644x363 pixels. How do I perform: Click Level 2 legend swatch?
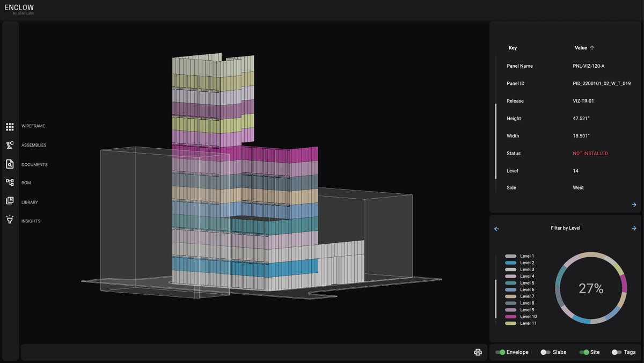coord(511,263)
